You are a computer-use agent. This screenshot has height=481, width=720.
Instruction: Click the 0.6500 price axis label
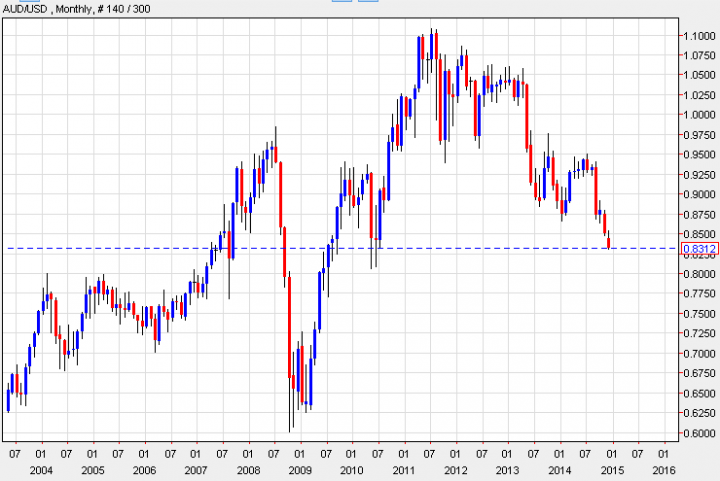[x=699, y=394]
